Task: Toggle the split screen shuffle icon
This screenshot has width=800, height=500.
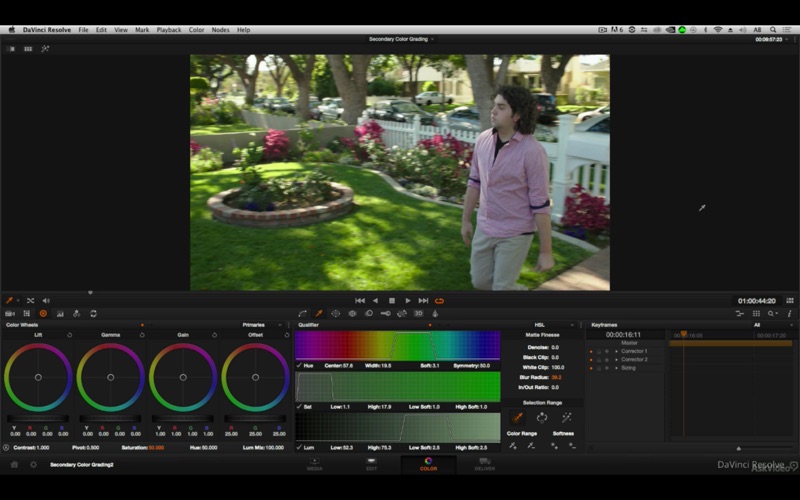Action: point(30,301)
